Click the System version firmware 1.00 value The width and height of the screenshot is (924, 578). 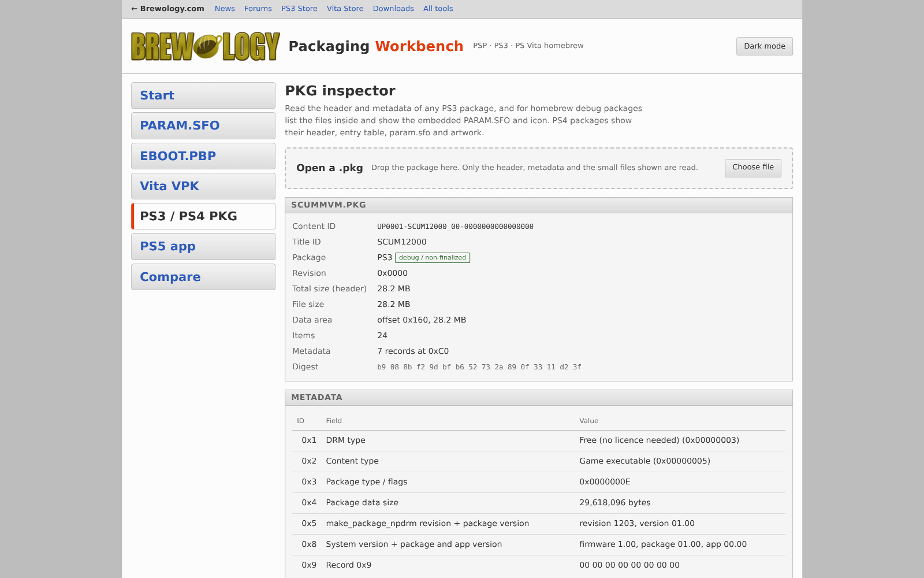663,544
